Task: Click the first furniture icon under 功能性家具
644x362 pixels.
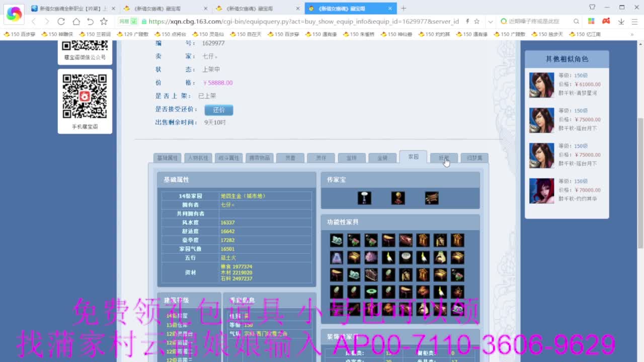Action: point(337,240)
